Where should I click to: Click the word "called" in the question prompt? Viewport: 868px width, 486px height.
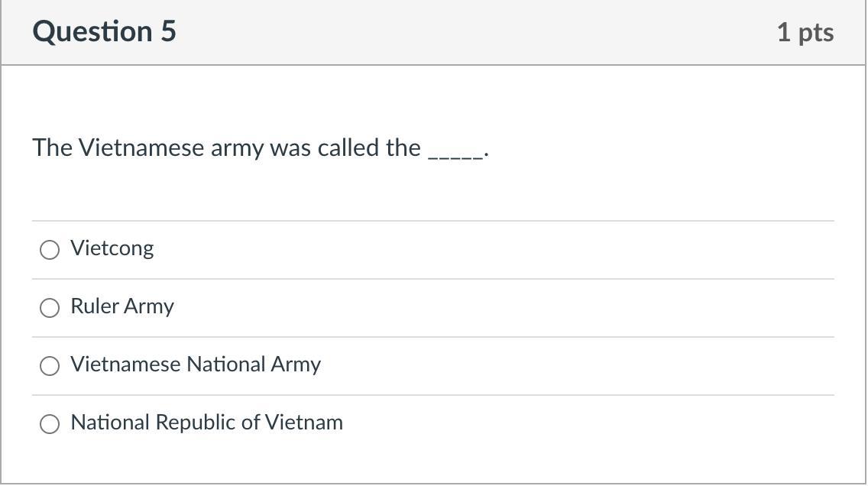click(x=348, y=147)
